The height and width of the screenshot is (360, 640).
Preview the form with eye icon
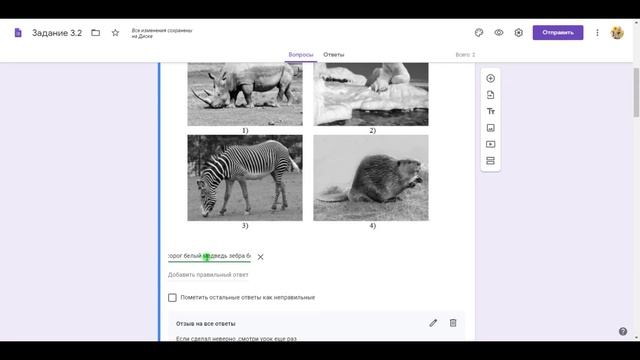[499, 33]
